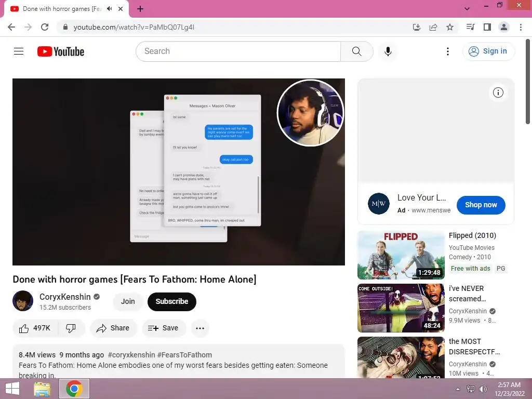The width and height of the screenshot is (532, 399).
Task: Open more actions ellipsis under video
Action: (x=200, y=328)
